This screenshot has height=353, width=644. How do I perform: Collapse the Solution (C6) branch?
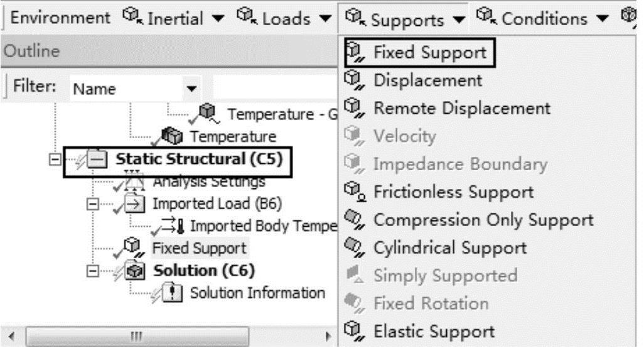pyautogui.click(x=93, y=271)
